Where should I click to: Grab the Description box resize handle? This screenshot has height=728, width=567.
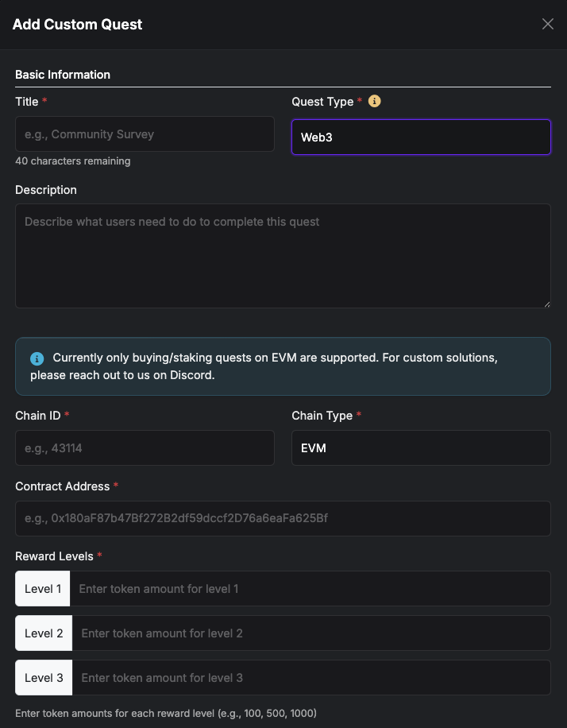coord(546,304)
